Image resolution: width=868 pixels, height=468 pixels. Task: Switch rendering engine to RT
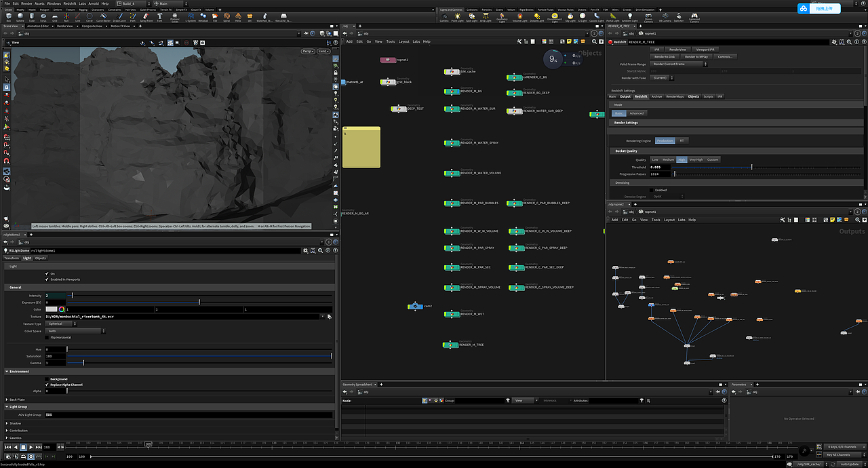682,140
